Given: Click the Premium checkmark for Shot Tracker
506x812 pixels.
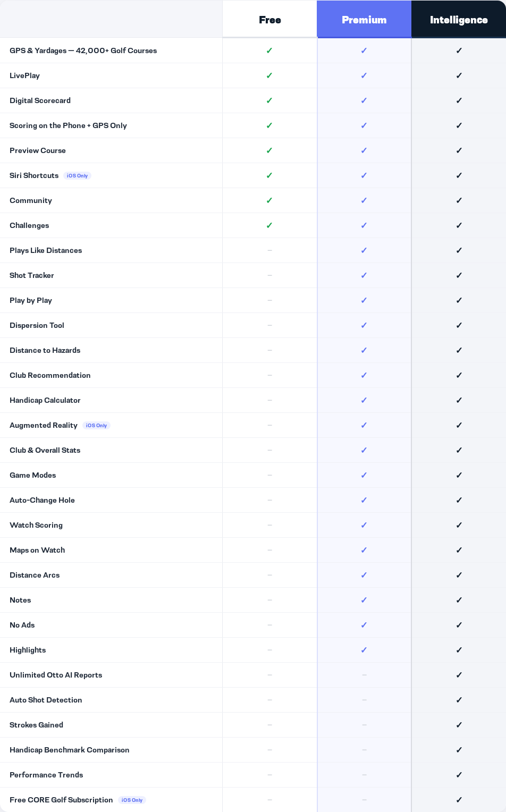Looking at the screenshot, I should coord(364,275).
